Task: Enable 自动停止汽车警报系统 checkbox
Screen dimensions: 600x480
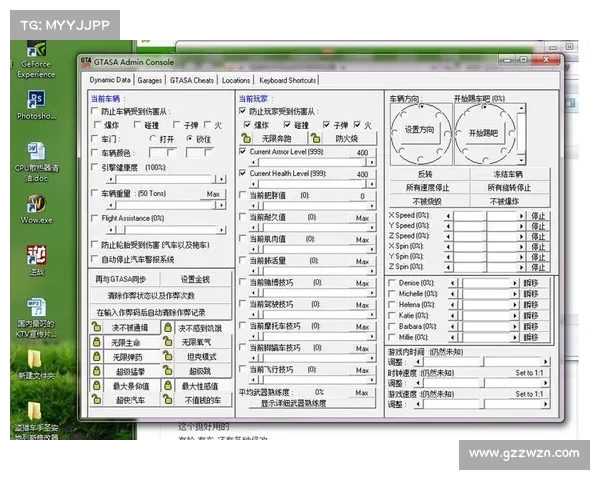Action: coord(95,259)
